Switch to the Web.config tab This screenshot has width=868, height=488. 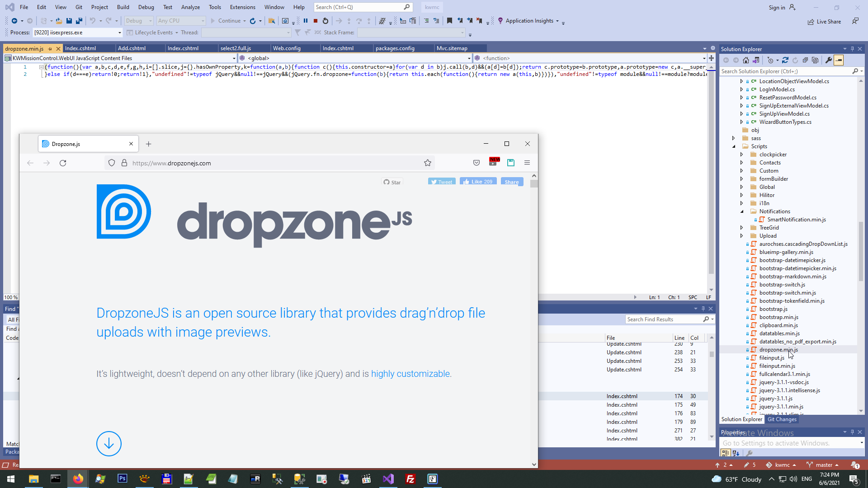[x=287, y=48]
